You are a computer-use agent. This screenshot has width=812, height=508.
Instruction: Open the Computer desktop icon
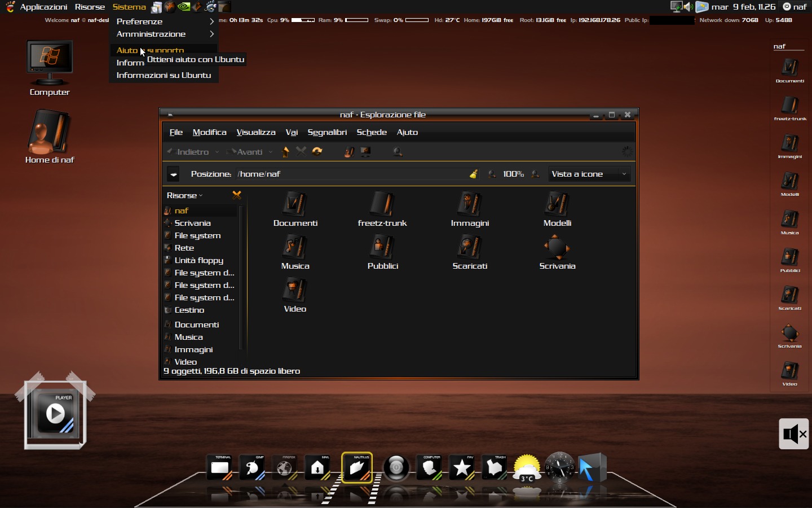coord(50,68)
